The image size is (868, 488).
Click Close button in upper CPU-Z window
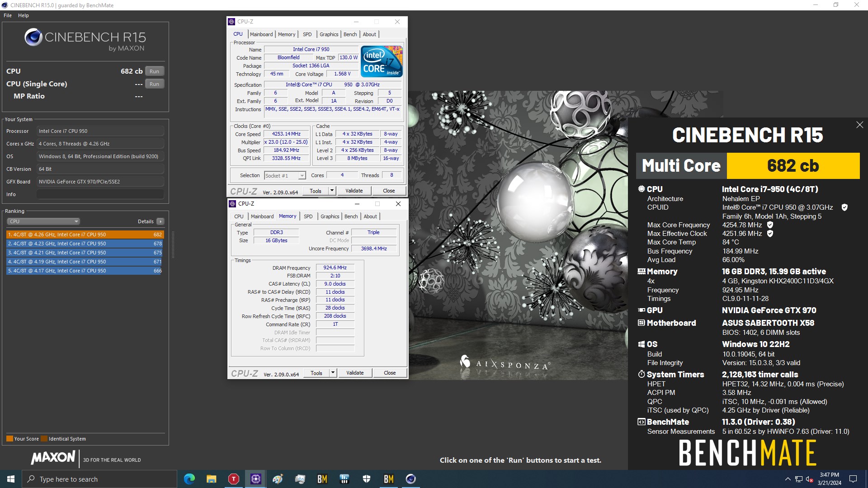click(389, 191)
